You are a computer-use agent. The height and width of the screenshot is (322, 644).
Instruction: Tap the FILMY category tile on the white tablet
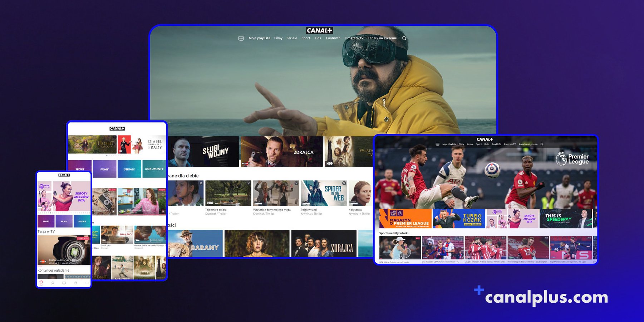coord(104,169)
